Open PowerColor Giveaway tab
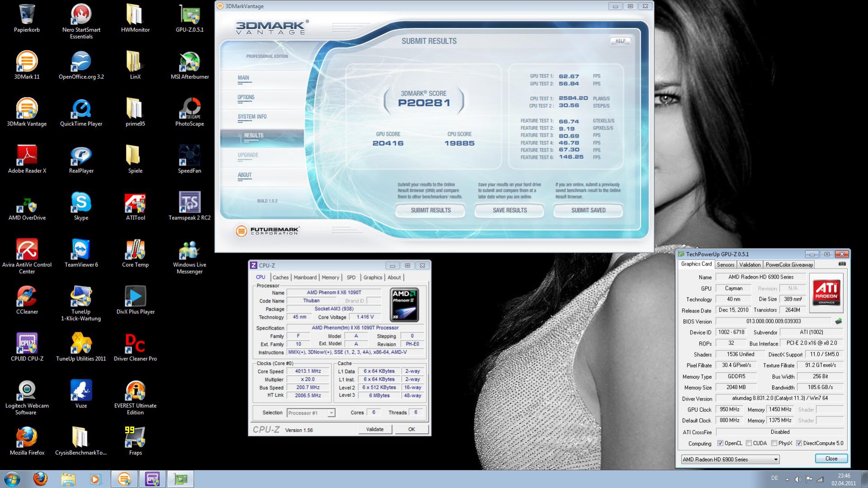This screenshot has height=488, width=868. click(789, 265)
